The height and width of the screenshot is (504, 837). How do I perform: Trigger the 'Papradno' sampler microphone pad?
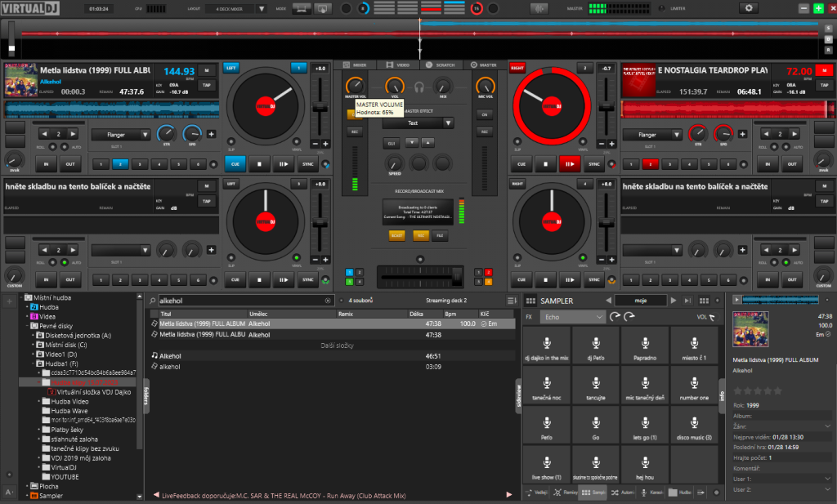pos(644,346)
